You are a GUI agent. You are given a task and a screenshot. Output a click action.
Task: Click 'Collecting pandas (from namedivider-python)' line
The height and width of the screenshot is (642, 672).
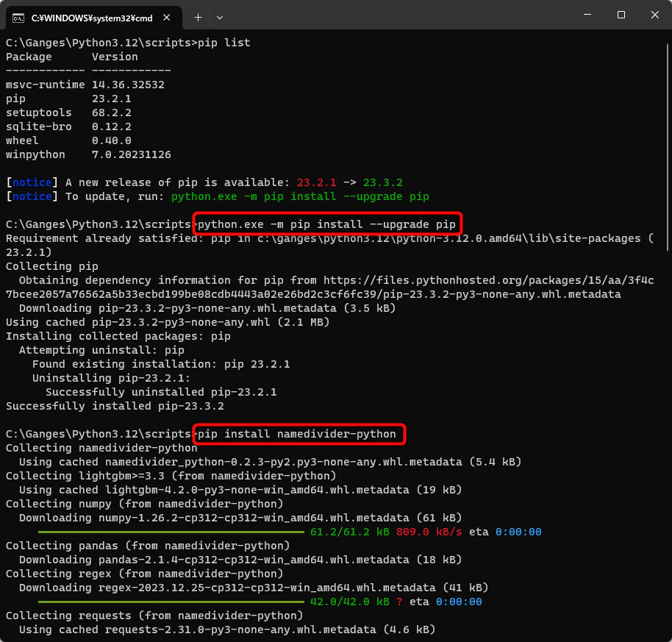[148, 546]
